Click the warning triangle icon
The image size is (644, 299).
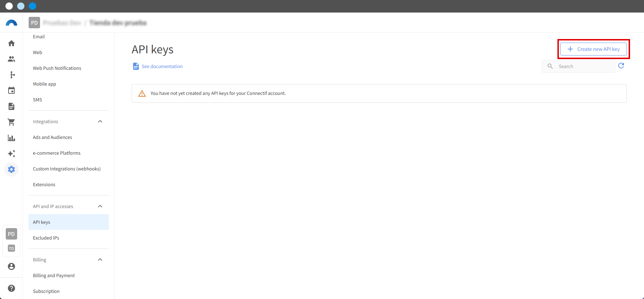point(142,93)
